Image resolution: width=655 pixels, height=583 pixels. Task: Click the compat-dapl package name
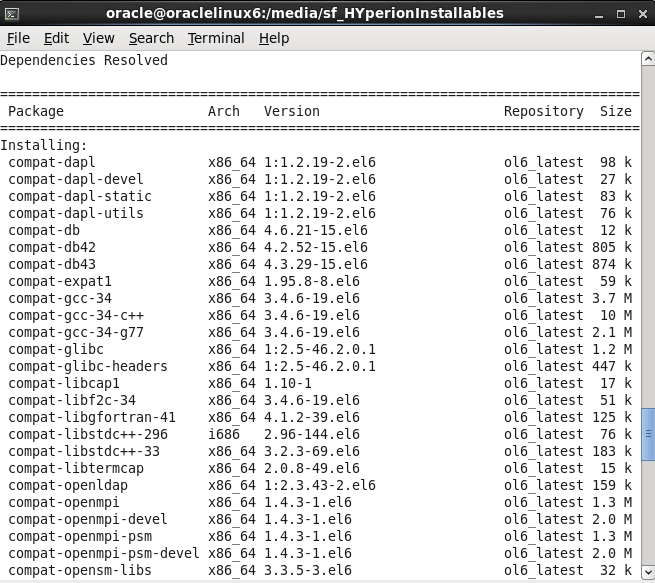pos(52,162)
